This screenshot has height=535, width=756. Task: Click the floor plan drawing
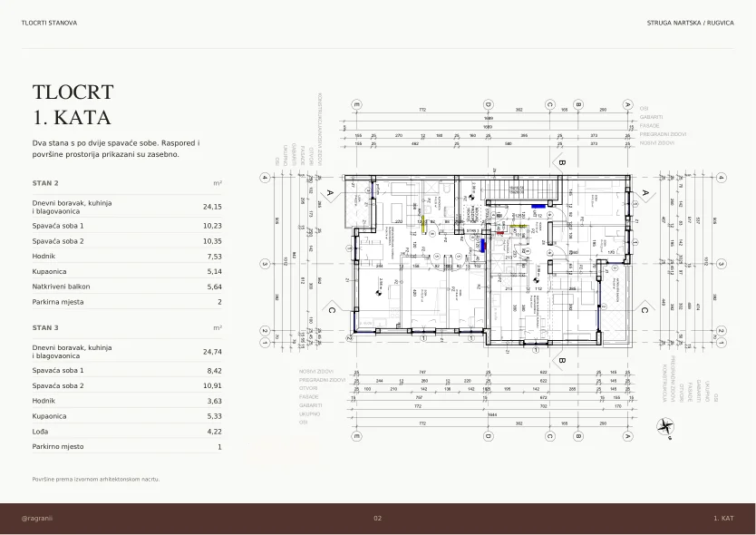pyautogui.click(x=493, y=268)
